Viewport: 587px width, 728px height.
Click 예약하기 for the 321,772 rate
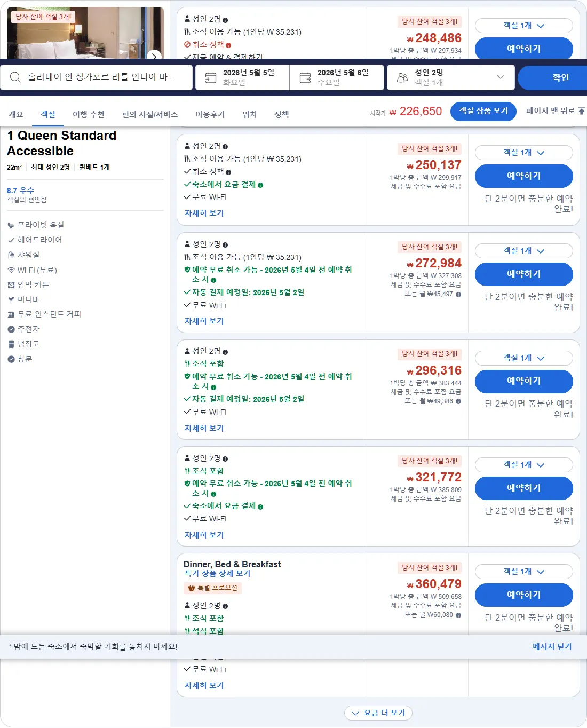coord(524,488)
